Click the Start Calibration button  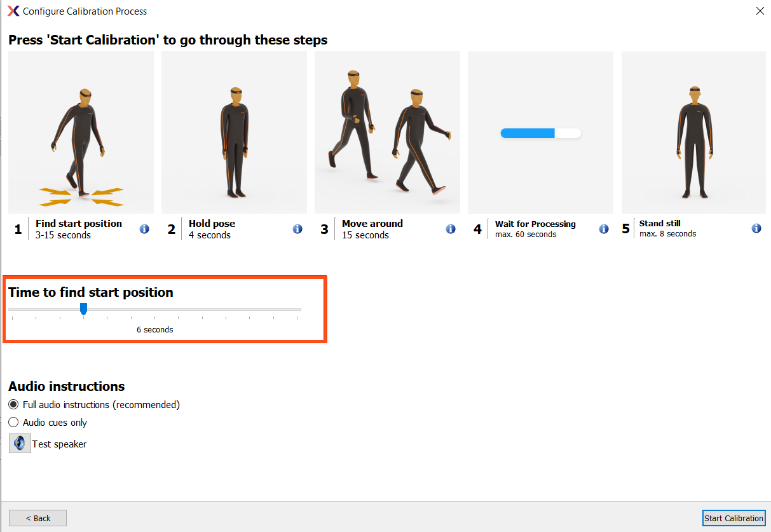(x=734, y=518)
